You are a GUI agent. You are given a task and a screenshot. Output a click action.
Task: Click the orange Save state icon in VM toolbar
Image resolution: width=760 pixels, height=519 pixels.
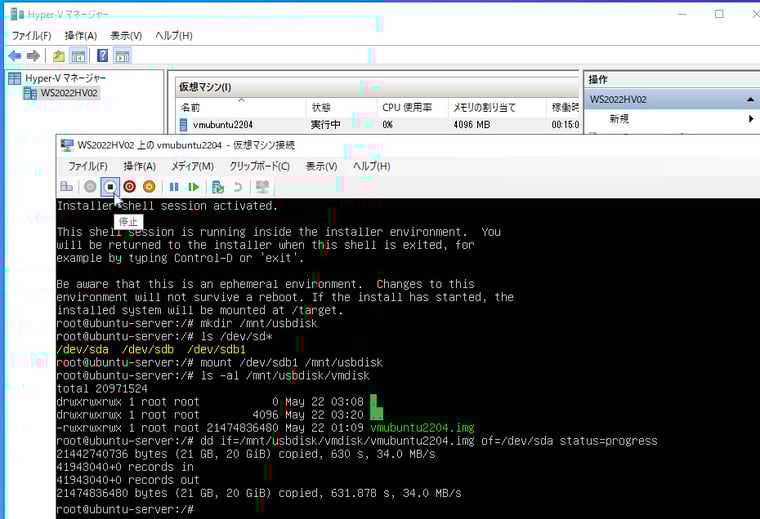pyautogui.click(x=149, y=187)
